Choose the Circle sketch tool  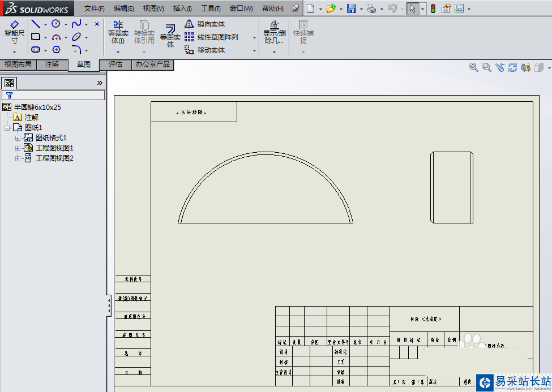click(56, 24)
